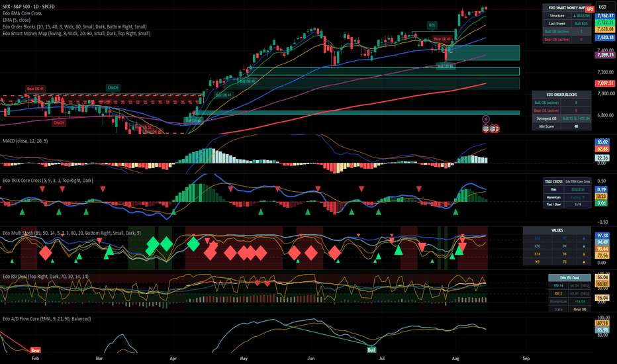
Task: Click the 7,359.19 purple price label
Action: pyautogui.click(x=605, y=55)
